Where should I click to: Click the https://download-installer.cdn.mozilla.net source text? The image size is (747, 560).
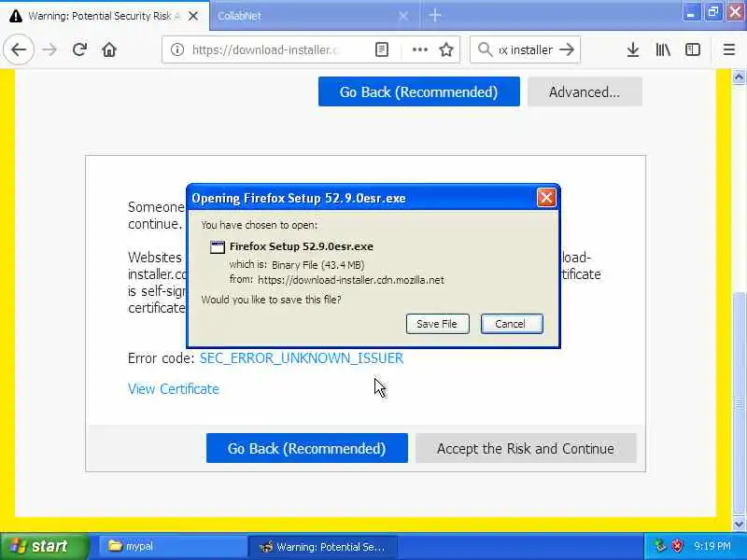tap(351, 280)
